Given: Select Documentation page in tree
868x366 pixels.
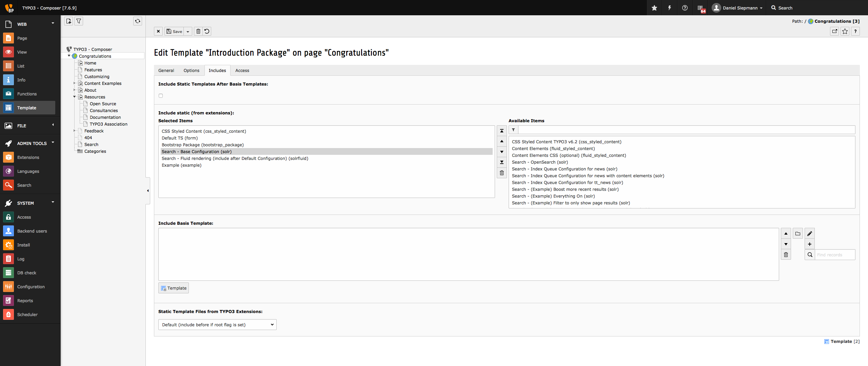Looking at the screenshot, I should pyautogui.click(x=105, y=117).
